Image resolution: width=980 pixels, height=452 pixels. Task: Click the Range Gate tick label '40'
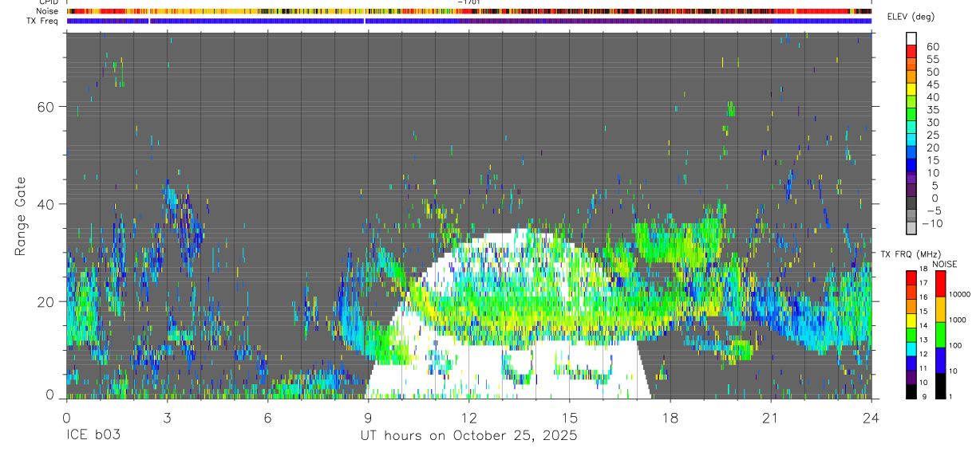45,204
